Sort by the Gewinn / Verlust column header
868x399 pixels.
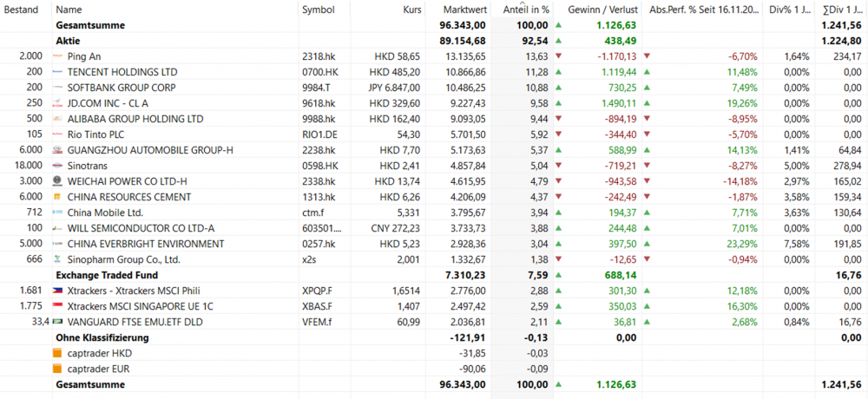(x=602, y=10)
